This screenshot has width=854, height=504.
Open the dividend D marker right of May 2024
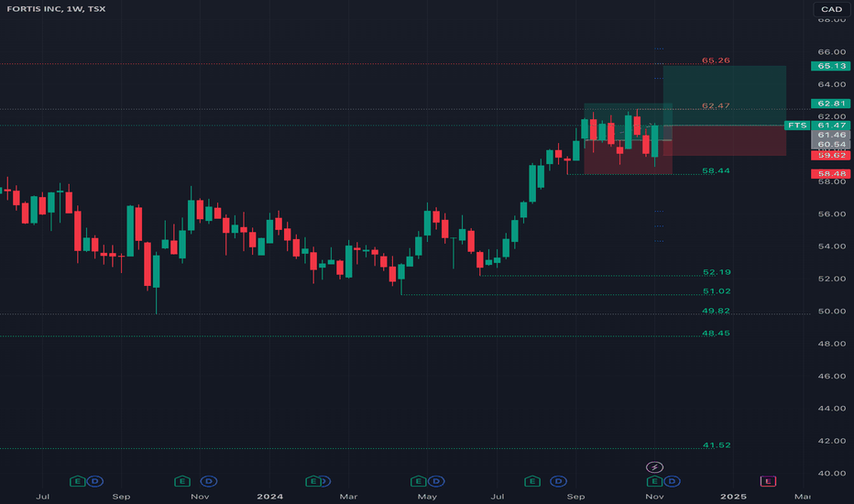pos(436,481)
